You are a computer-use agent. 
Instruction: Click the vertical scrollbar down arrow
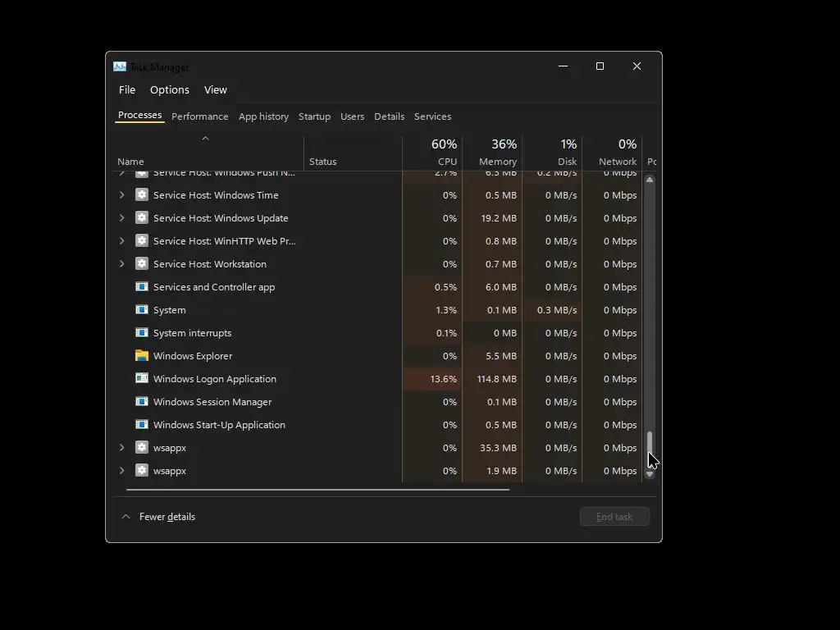click(x=650, y=474)
